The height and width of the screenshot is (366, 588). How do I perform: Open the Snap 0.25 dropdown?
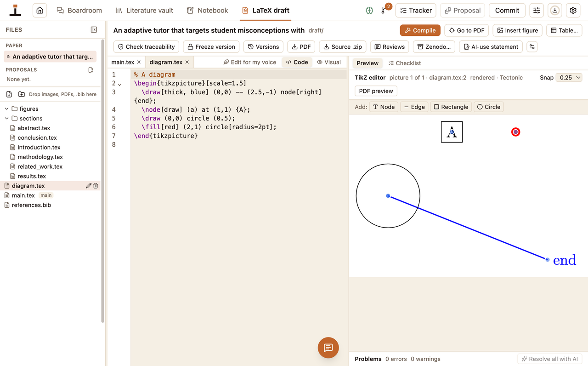pos(569,78)
